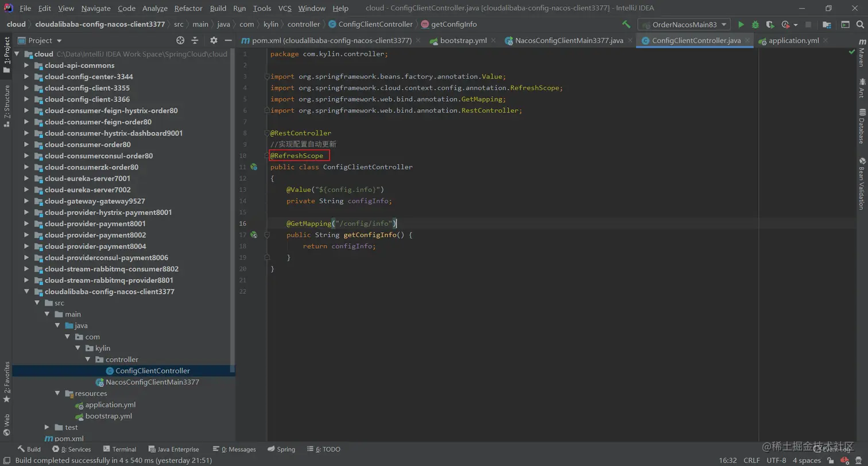Image resolution: width=868 pixels, height=466 pixels.
Task: Click Run Anything terminal icon in toolbar
Action: point(845,25)
